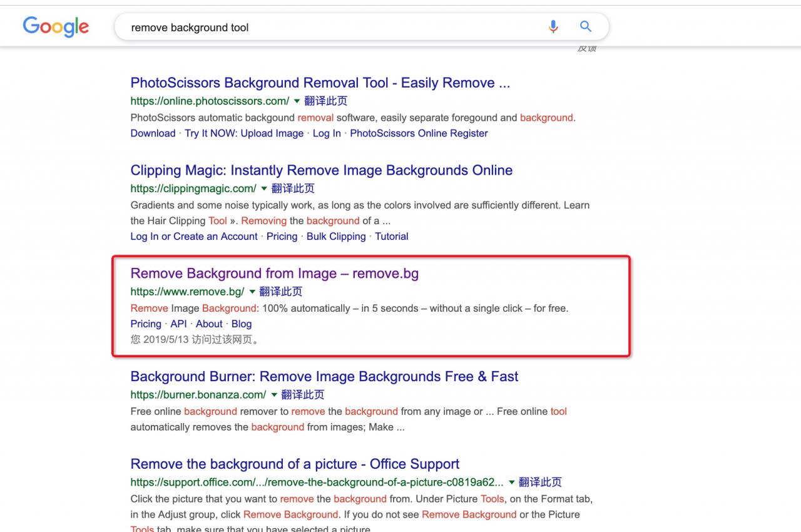This screenshot has height=532, width=801.
Task: Open the Bulk Clipping sitelink
Action: pos(336,237)
